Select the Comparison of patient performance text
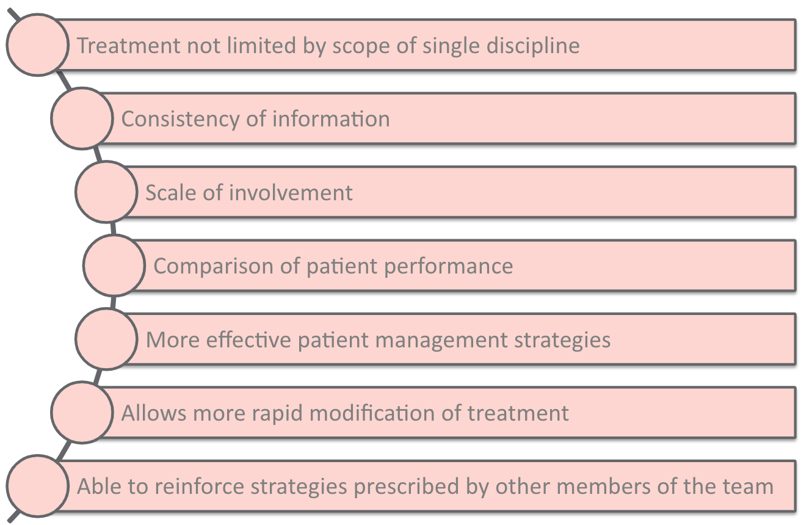The image size is (812, 525). click(x=333, y=266)
